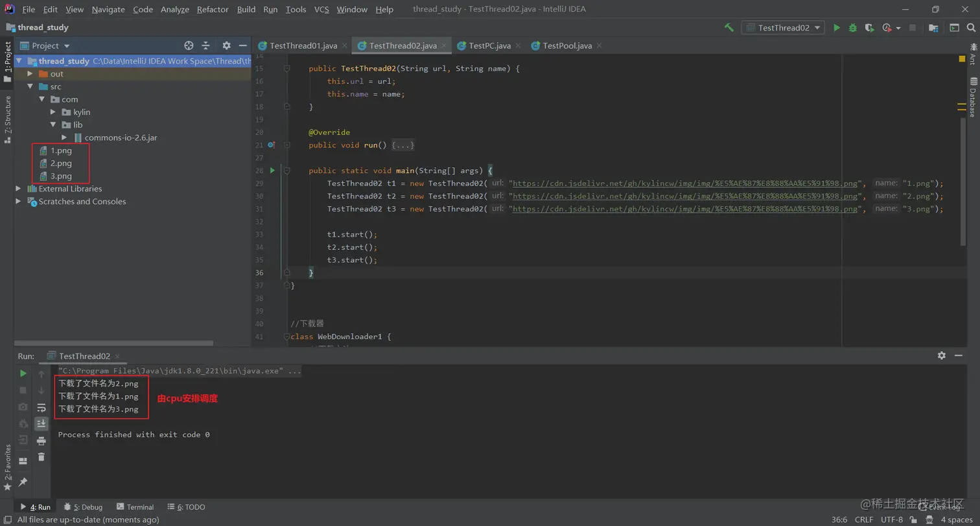Open the Build menu
980x526 pixels.
[x=246, y=9]
